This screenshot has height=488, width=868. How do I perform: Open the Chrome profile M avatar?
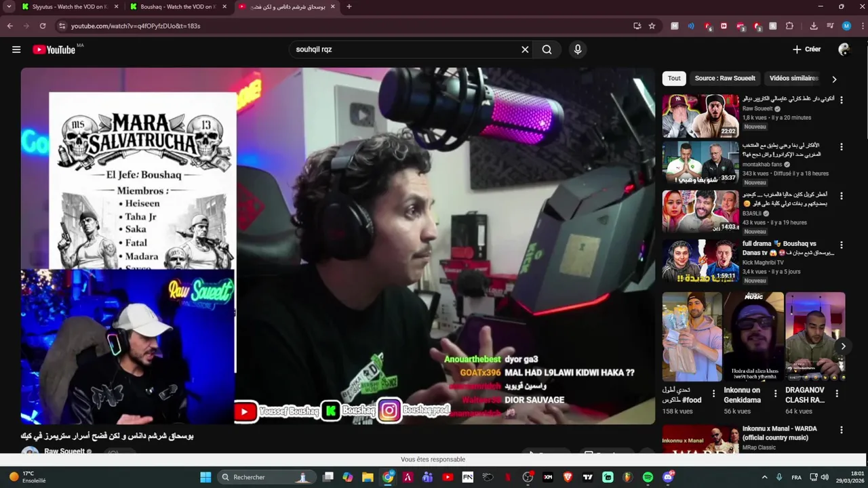point(846,26)
